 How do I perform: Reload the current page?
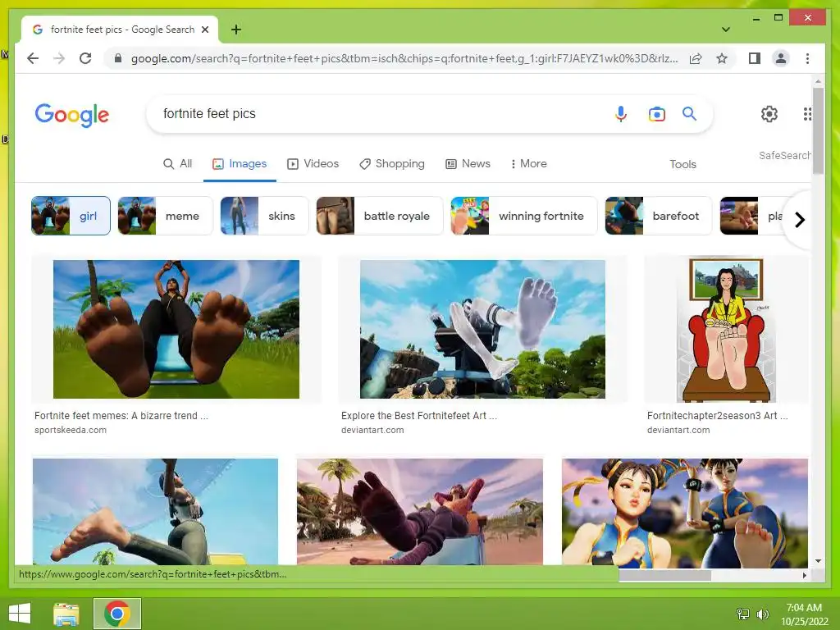tap(85, 58)
